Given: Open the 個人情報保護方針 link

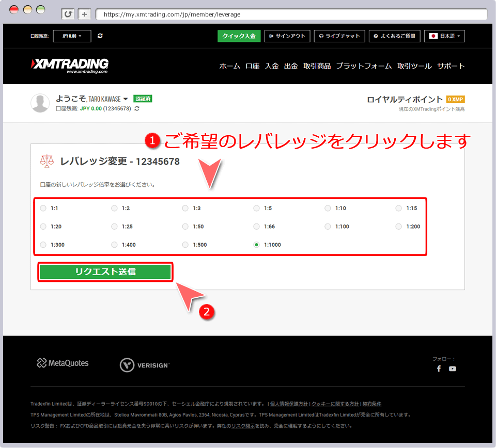Looking at the screenshot, I should coord(289,404).
